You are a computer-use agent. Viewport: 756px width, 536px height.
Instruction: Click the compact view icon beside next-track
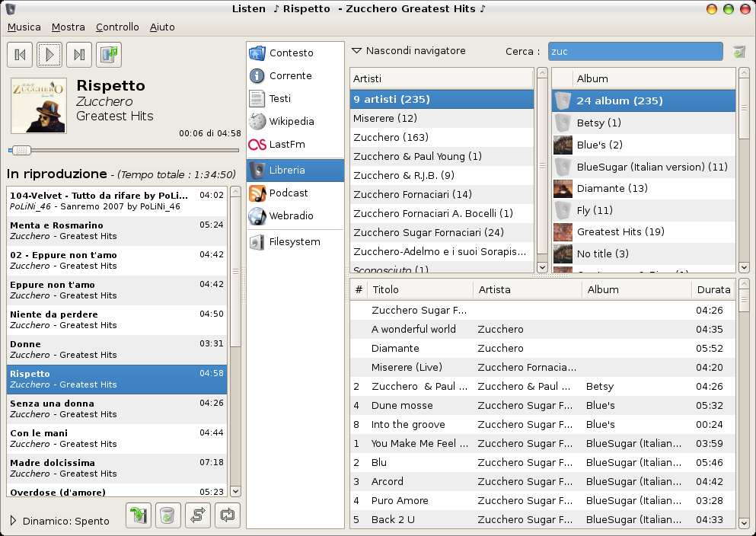[109, 55]
